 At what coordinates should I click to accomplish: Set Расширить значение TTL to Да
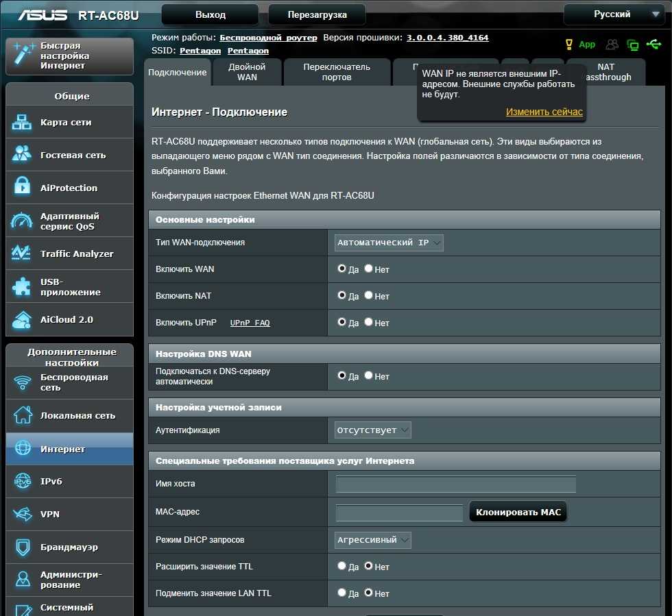pyautogui.click(x=341, y=566)
